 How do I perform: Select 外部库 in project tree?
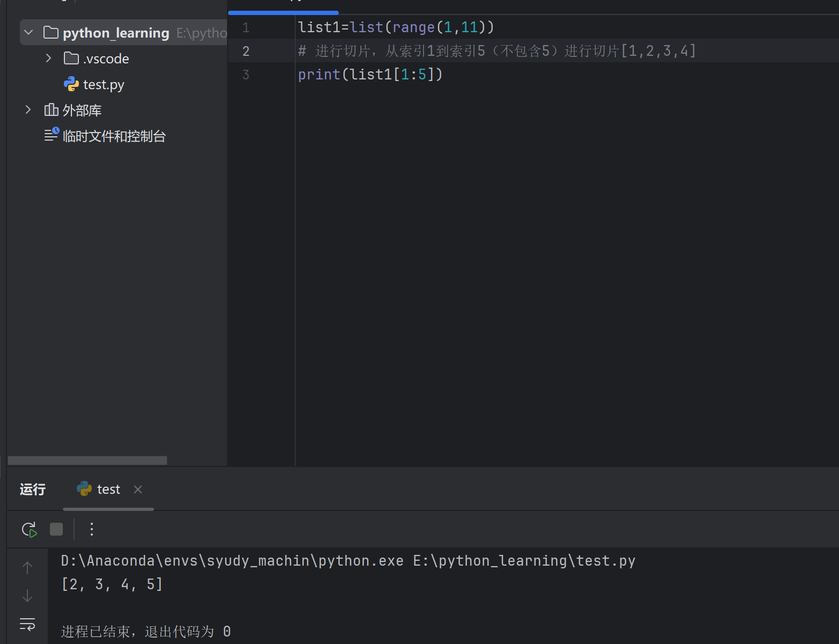82,111
